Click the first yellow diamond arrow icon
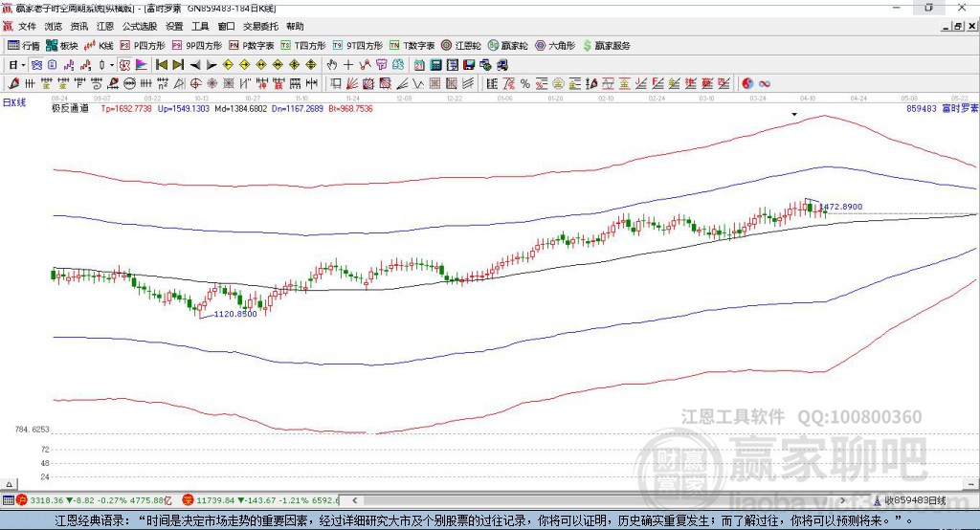980x530 pixels. coord(228,65)
